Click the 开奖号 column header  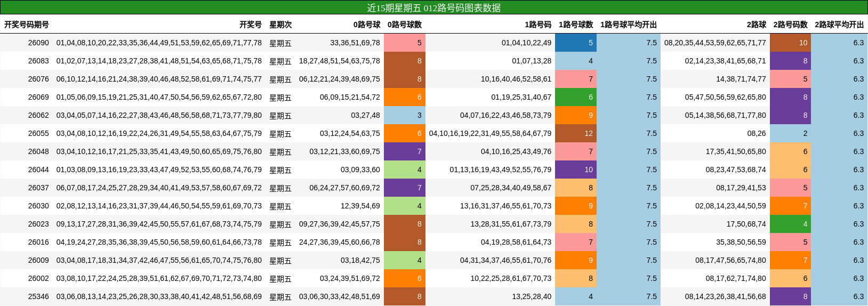[x=251, y=25]
